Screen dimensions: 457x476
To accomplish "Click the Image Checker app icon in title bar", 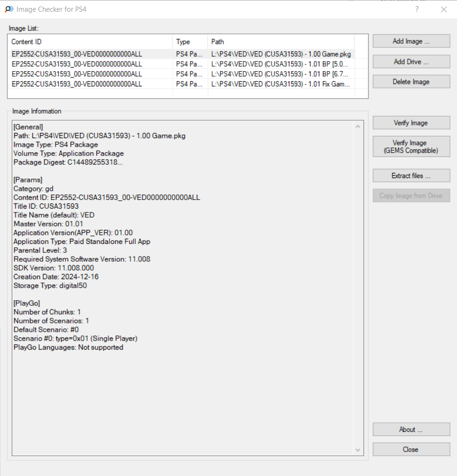I will tap(9, 9).
